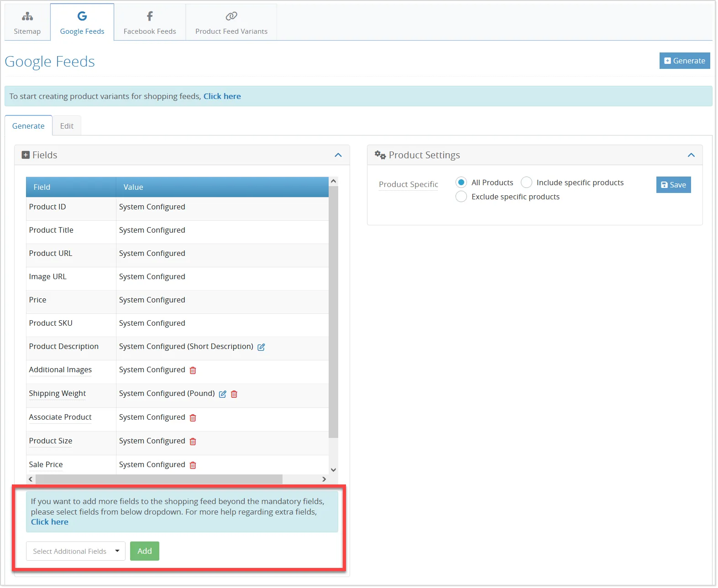The width and height of the screenshot is (718, 588).
Task: Remove the Product Size field
Action: click(x=193, y=442)
